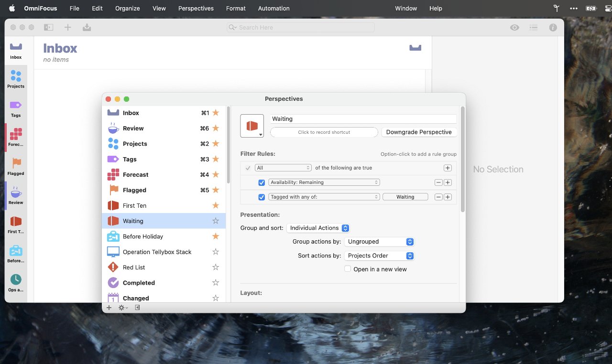Click the View options eye icon
Screen dimensions: 612x364
pos(514,28)
